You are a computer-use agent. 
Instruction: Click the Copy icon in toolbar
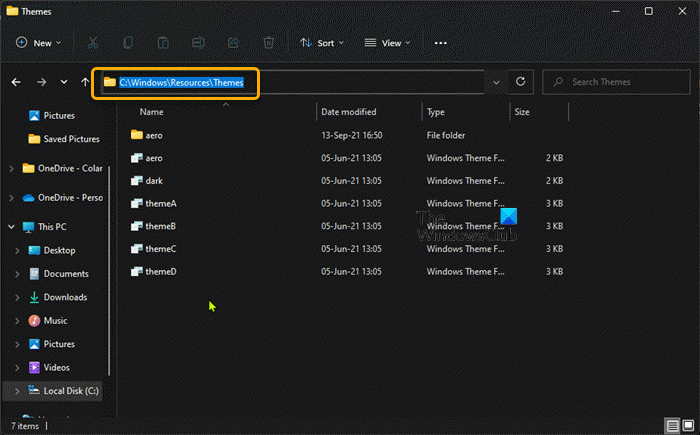pyautogui.click(x=128, y=43)
